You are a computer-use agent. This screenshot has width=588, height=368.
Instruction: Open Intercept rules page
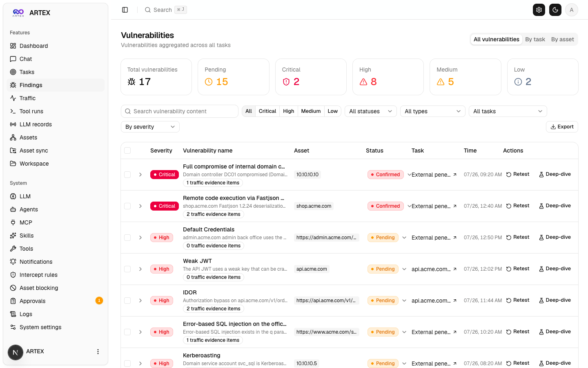(x=56, y=275)
